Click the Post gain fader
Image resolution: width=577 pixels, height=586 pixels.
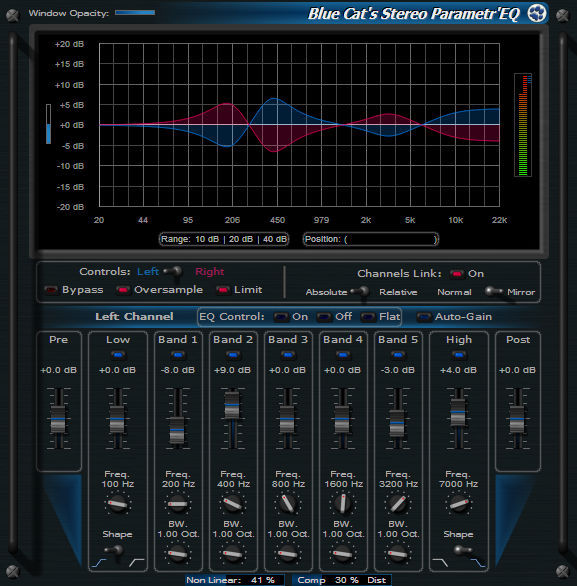[517, 419]
